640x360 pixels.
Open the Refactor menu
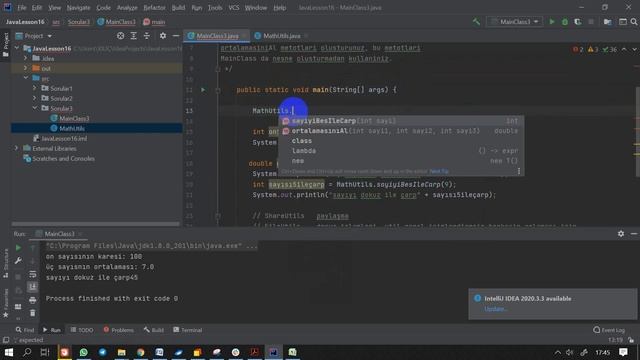point(154,7)
